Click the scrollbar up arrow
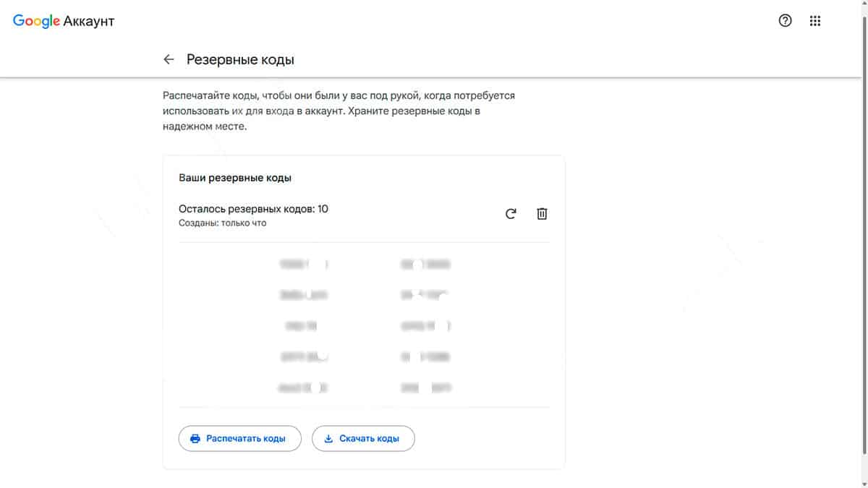 (864, 4)
